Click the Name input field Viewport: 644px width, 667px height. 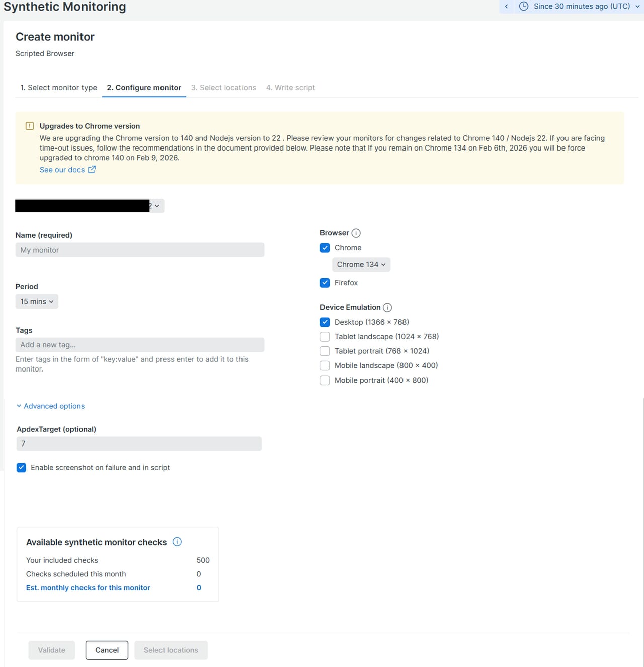(140, 250)
